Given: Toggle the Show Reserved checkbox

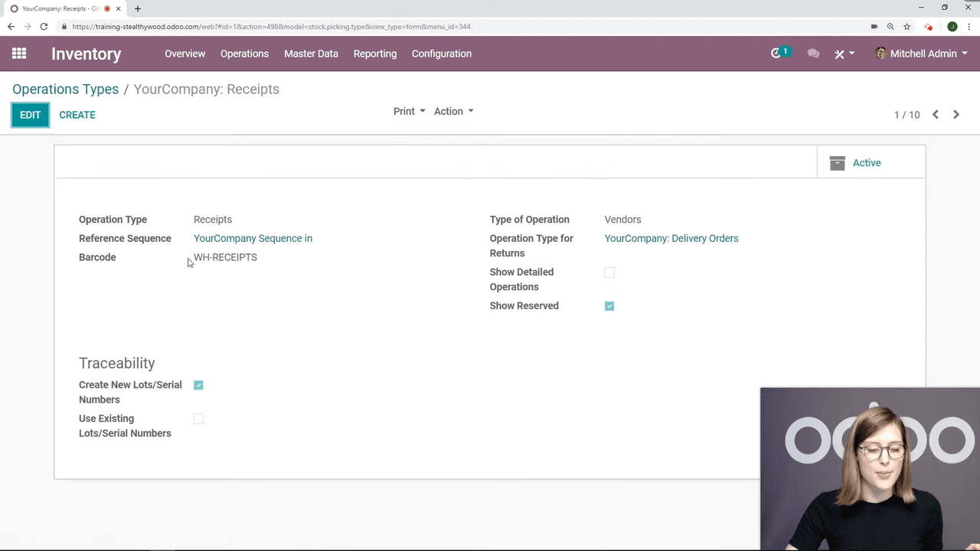Looking at the screenshot, I should (609, 306).
